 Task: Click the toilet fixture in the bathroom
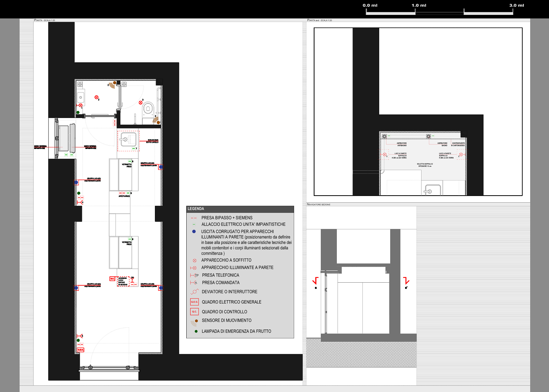(x=148, y=108)
